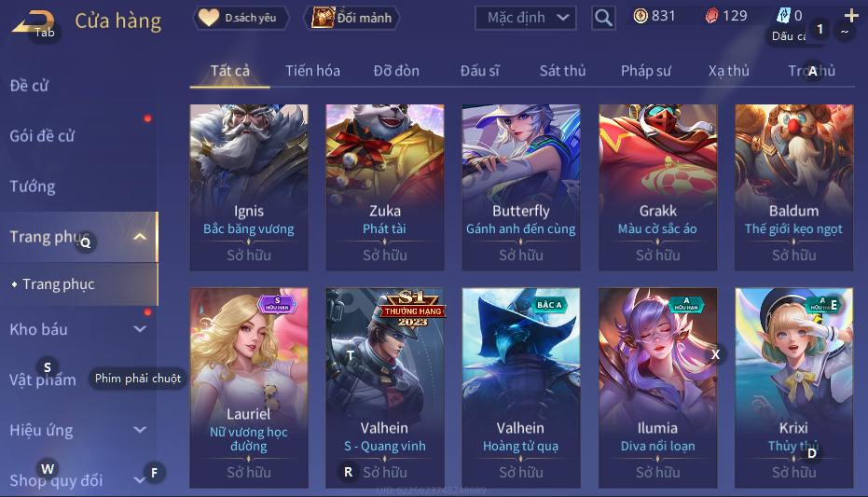Select the Trang phục sub-item

[x=59, y=284]
